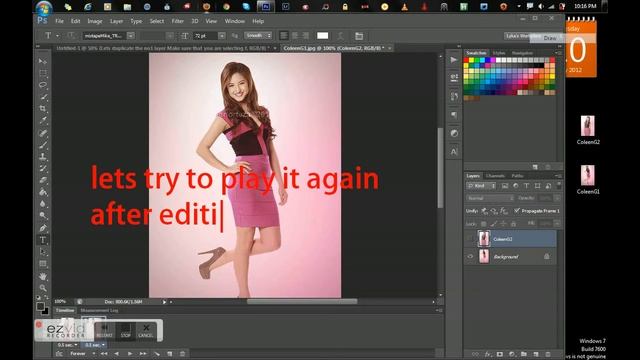Switch to the Styles tab
This screenshot has width=640, height=360.
click(x=499, y=53)
